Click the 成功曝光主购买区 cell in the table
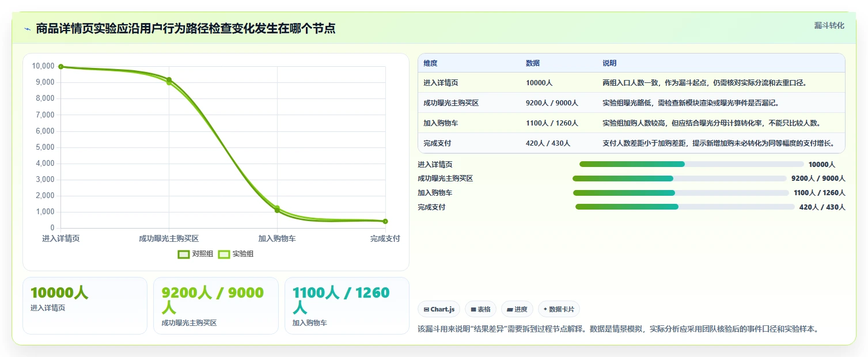 click(451, 103)
